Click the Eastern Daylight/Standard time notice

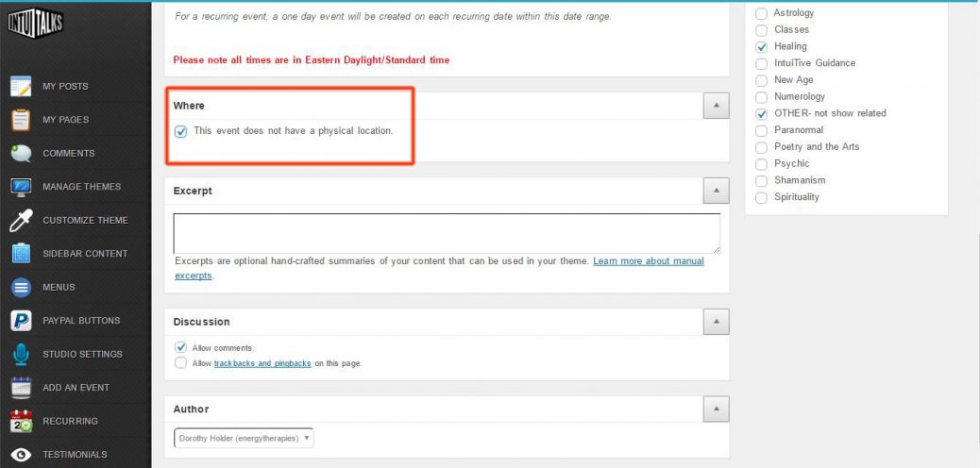click(x=312, y=60)
